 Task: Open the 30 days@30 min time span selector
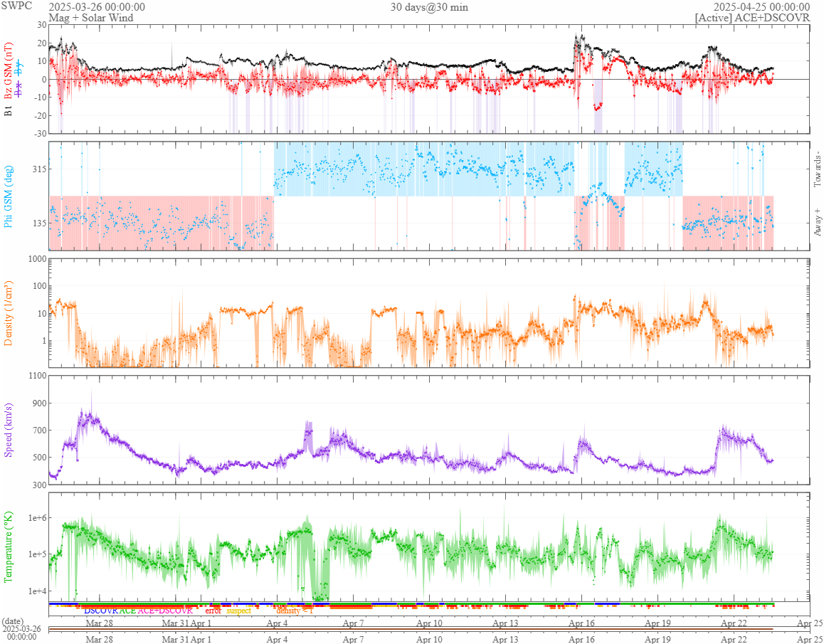point(429,7)
